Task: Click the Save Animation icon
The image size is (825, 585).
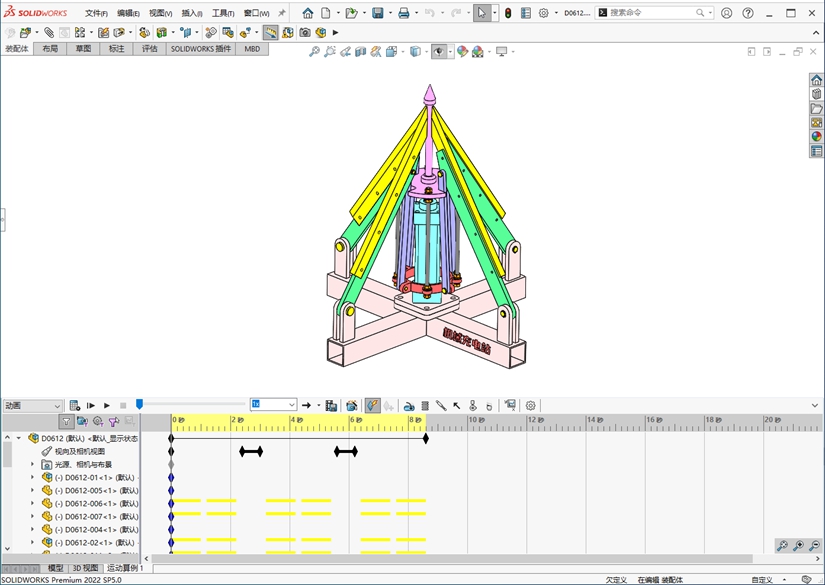Action: point(331,405)
